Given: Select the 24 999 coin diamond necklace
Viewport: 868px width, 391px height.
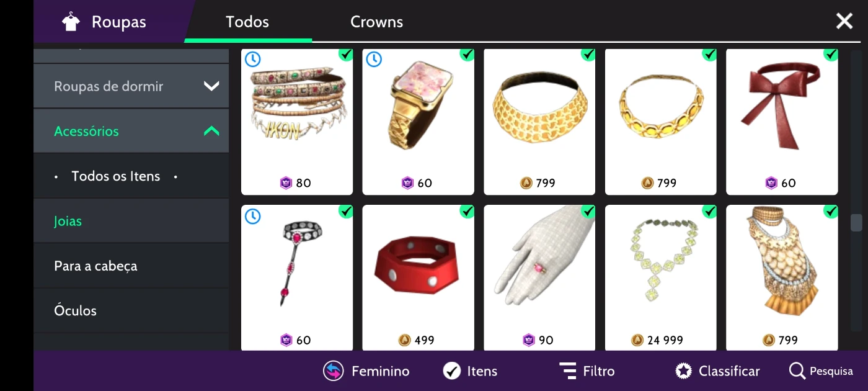Looking at the screenshot, I should pyautogui.click(x=661, y=278).
